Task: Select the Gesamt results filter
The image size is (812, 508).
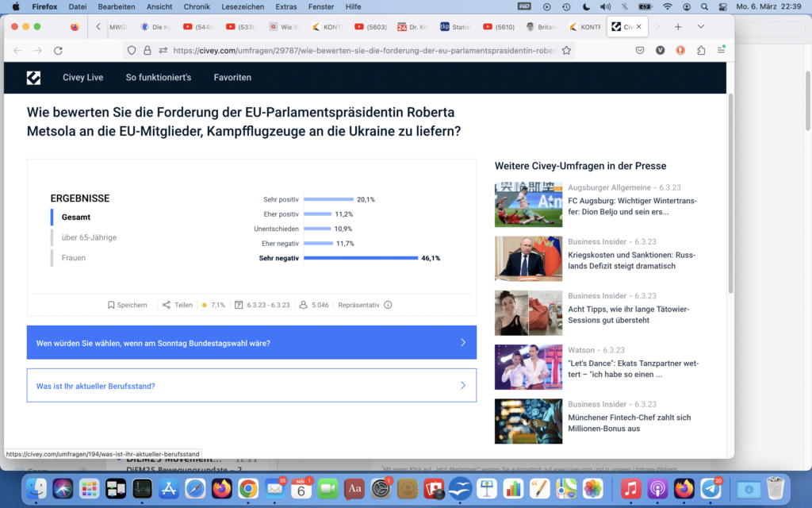Action: coord(76,217)
